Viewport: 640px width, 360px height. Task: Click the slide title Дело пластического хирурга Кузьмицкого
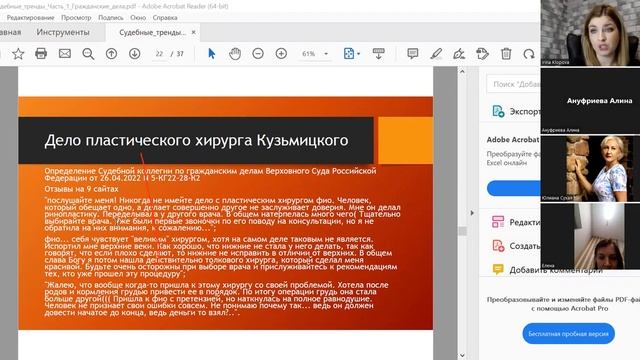(x=196, y=140)
